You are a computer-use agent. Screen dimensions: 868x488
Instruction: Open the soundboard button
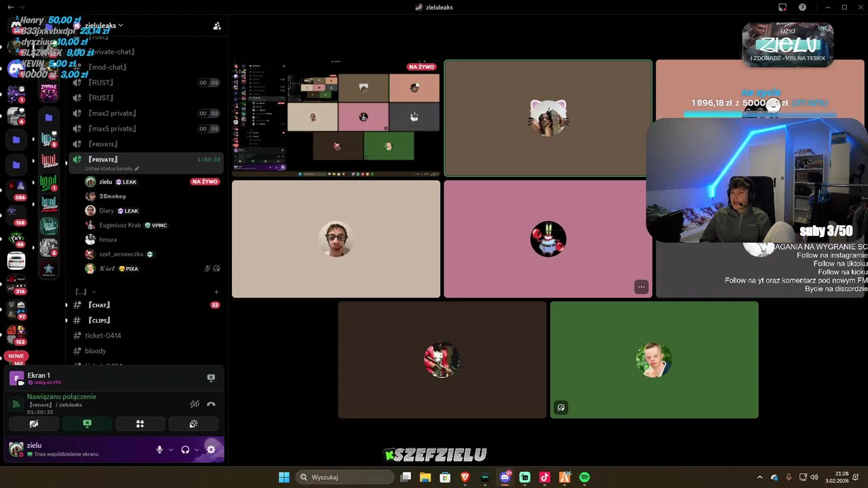coord(193,424)
